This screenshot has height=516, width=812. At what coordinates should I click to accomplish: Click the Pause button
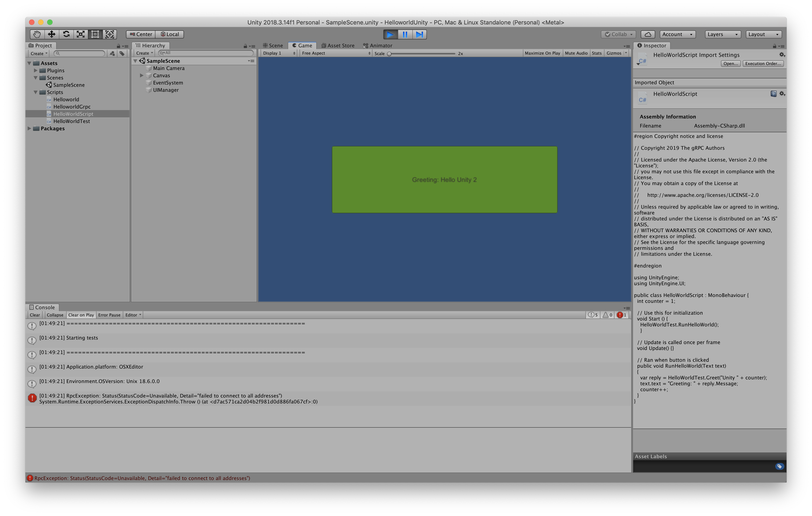click(x=405, y=34)
